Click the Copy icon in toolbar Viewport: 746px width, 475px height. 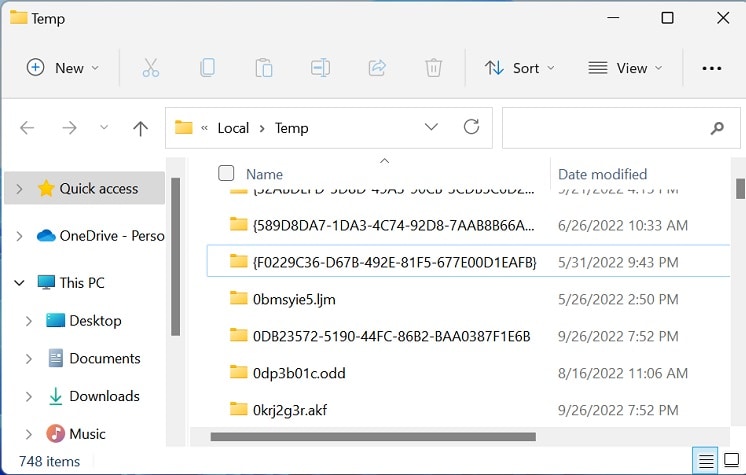[207, 68]
